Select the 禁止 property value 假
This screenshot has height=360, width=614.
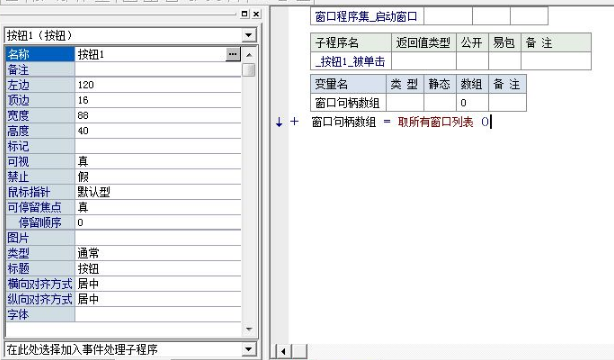(158, 177)
